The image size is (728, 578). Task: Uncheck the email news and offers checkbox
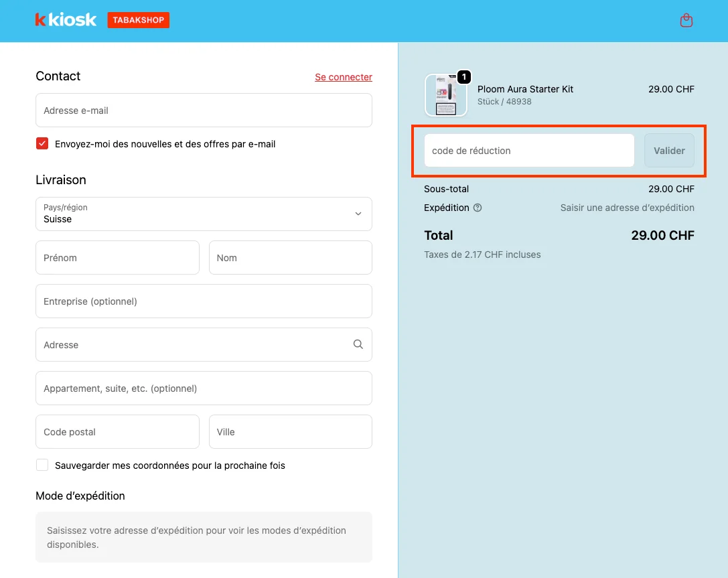(x=42, y=143)
